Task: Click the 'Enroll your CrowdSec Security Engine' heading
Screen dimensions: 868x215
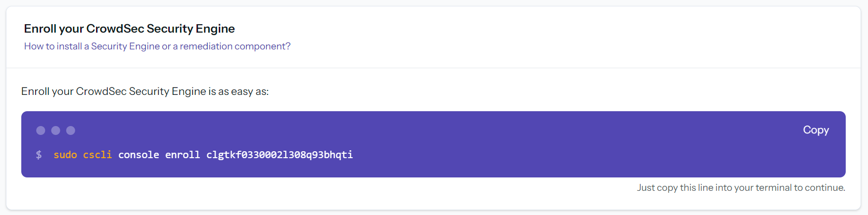Action: 129,29
